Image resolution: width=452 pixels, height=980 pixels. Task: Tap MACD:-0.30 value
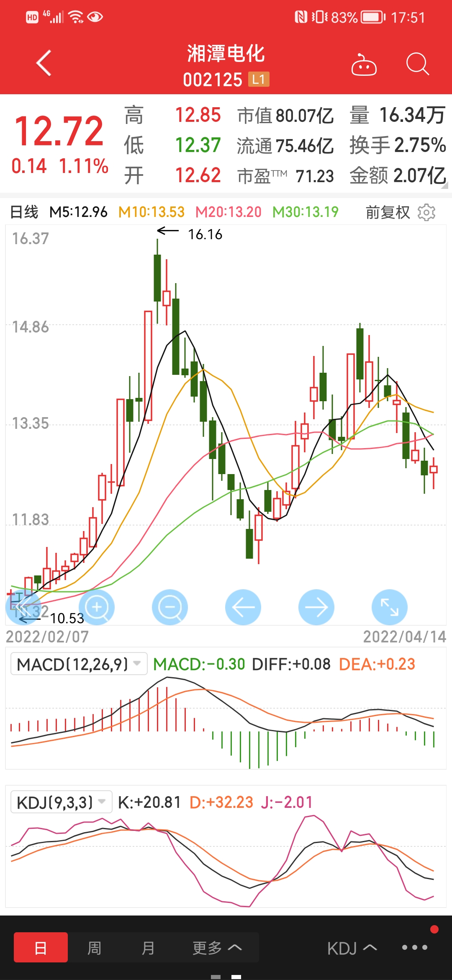199,664
